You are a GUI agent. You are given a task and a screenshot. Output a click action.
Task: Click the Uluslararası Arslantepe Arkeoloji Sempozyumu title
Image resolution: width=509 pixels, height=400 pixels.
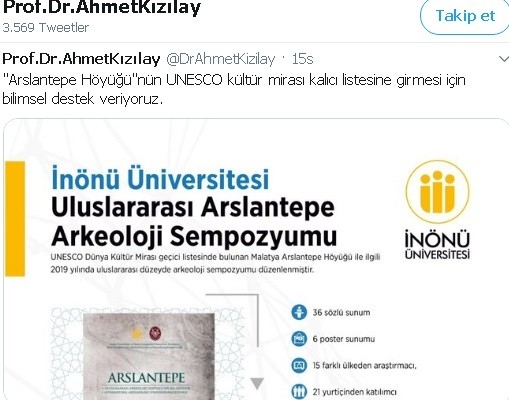coord(194,221)
